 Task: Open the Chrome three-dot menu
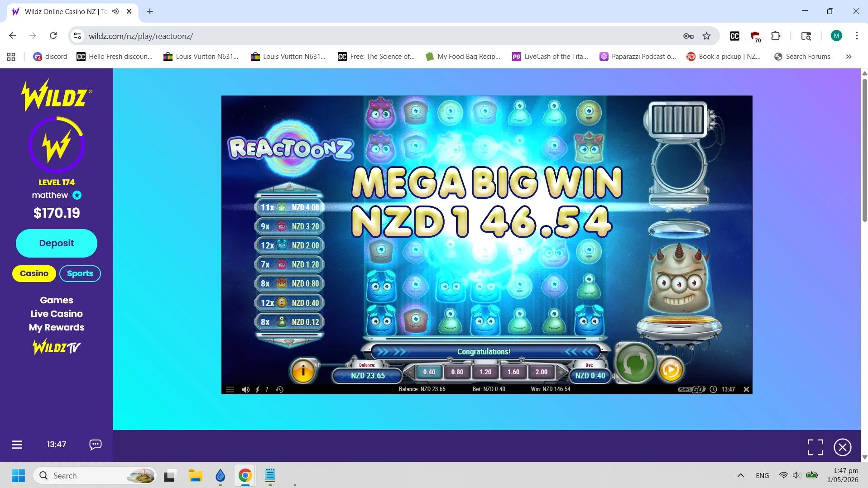(x=857, y=36)
